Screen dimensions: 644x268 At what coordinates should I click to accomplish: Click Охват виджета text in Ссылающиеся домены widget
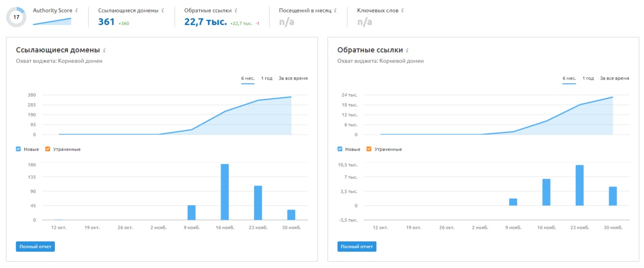click(59, 61)
